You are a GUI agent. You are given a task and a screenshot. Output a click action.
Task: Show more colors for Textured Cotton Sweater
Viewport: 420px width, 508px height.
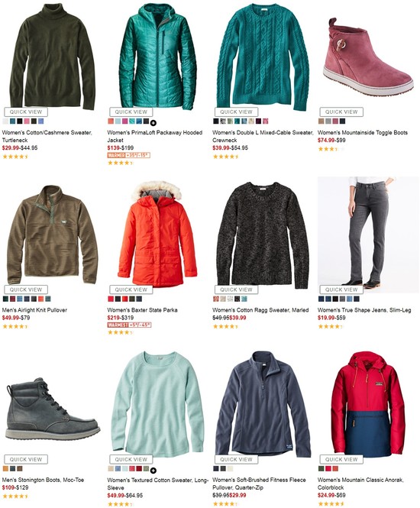[153, 471]
